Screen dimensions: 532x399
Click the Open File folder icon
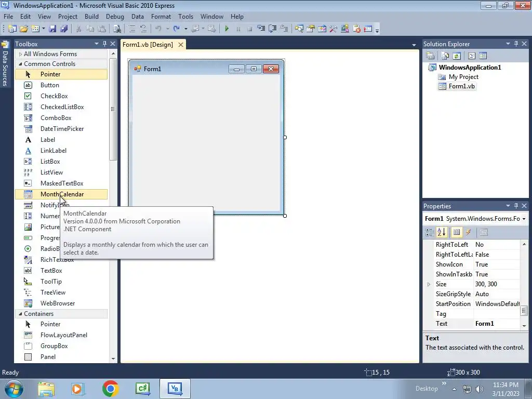pos(24,29)
